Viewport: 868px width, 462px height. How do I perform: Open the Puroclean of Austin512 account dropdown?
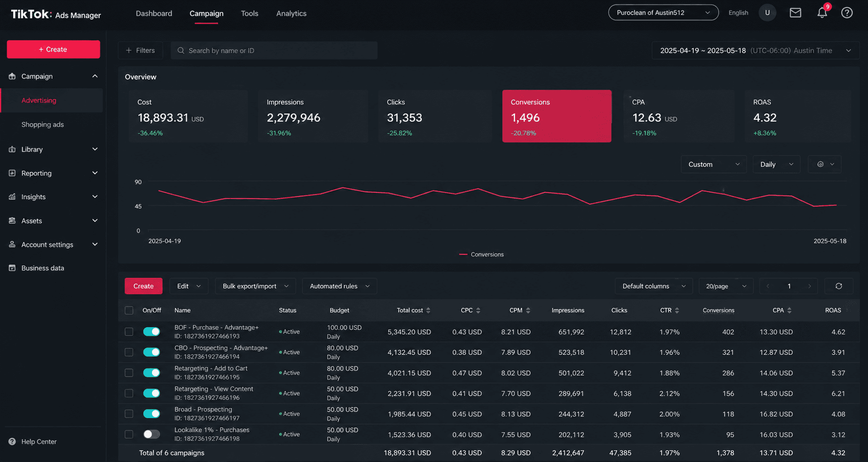663,13
